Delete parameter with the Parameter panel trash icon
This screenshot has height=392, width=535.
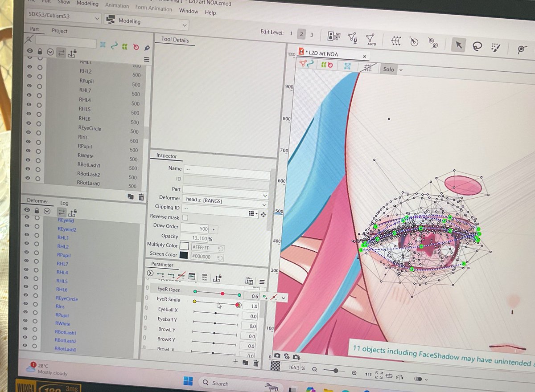[256, 363]
